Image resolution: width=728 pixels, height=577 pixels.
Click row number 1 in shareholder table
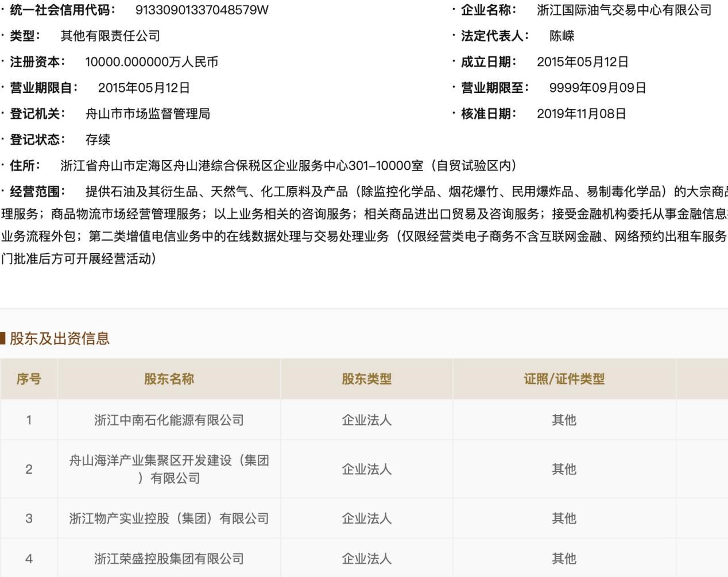pos(29,420)
